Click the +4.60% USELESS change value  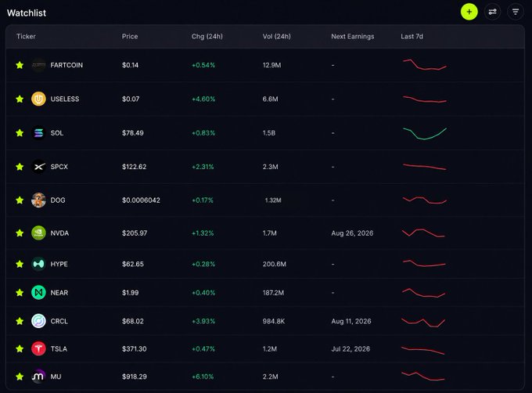203,99
